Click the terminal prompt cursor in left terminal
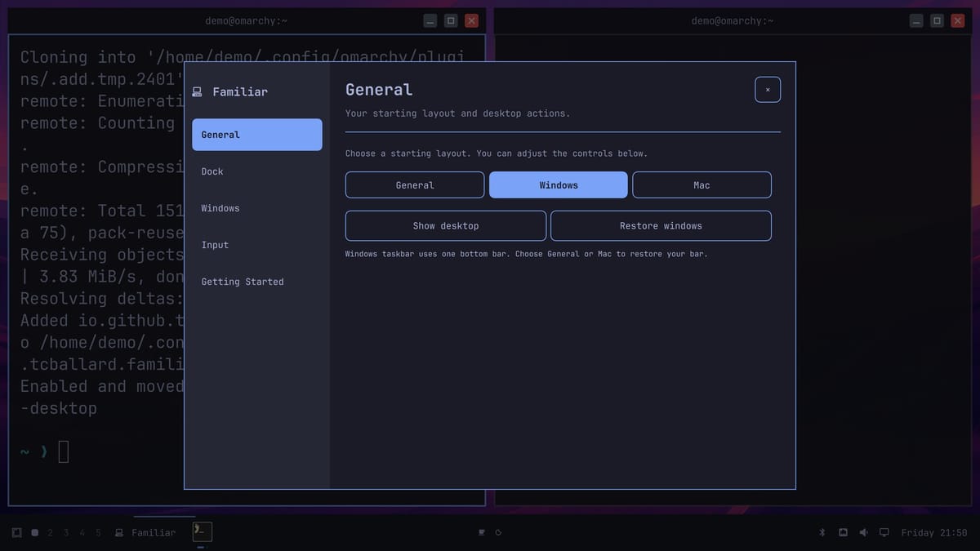980x551 pixels. pyautogui.click(x=64, y=451)
